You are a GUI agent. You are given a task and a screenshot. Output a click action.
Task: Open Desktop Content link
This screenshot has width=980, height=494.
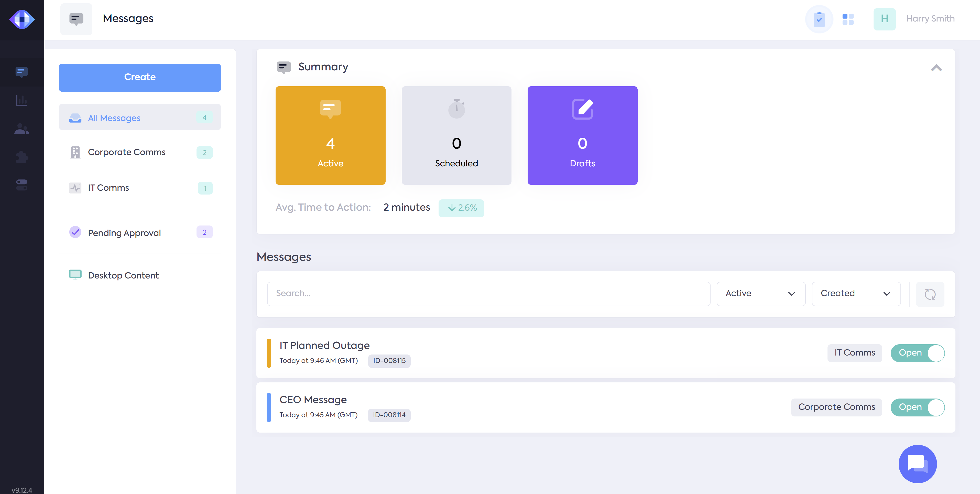123,275
